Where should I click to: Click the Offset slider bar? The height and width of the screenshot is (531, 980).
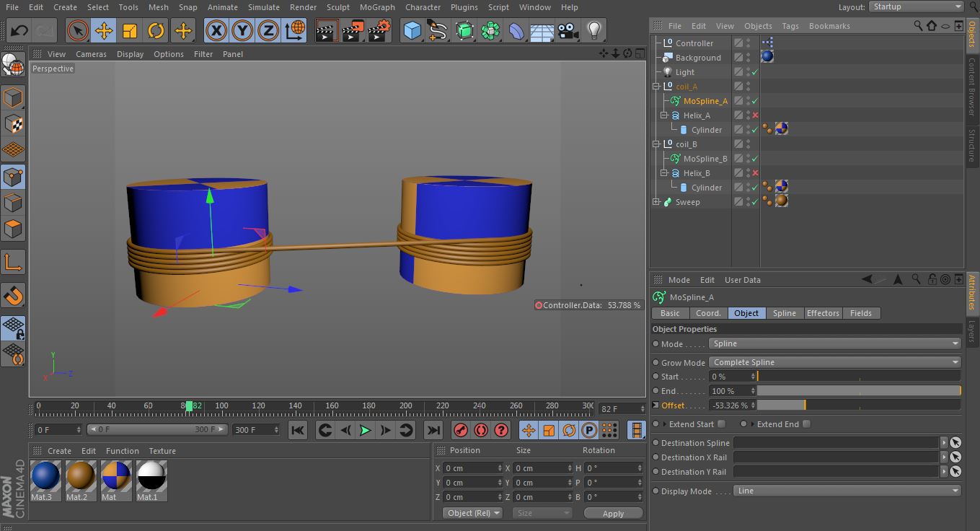click(x=858, y=405)
